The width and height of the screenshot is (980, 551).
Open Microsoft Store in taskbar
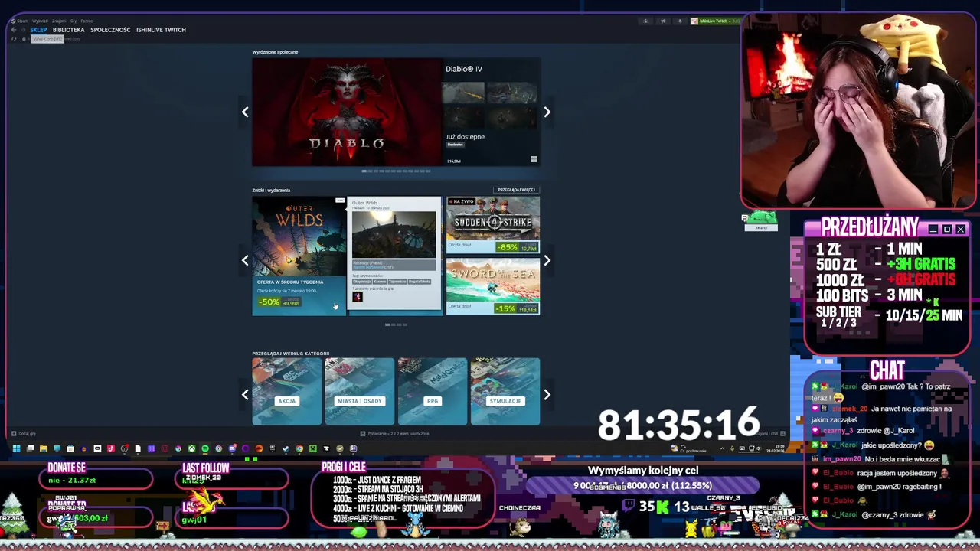tap(70, 448)
